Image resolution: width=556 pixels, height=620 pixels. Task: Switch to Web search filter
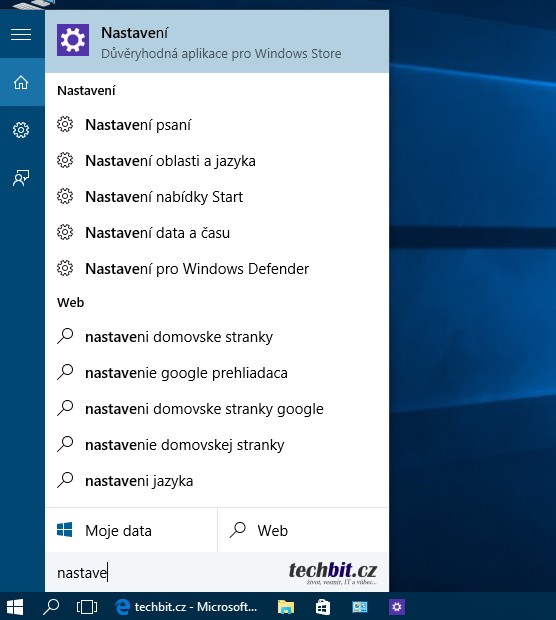303,530
